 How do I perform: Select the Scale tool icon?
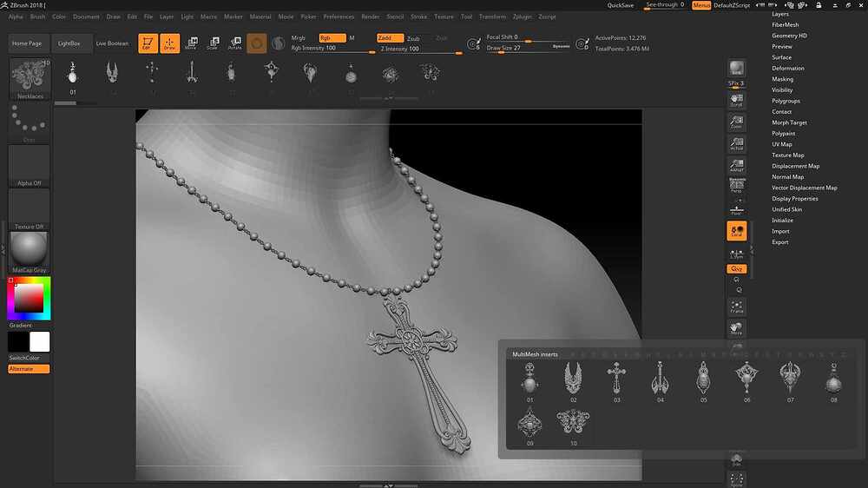click(214, 43)
